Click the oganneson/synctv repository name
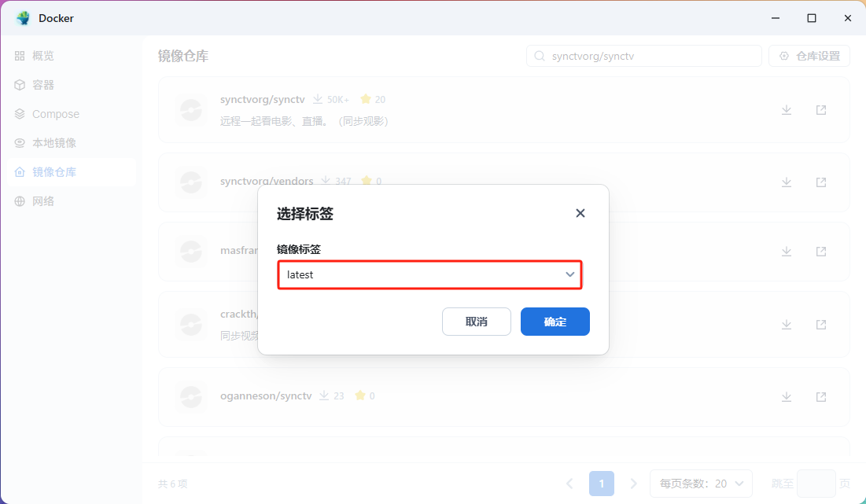866x504 pixels. click(266, 395)
